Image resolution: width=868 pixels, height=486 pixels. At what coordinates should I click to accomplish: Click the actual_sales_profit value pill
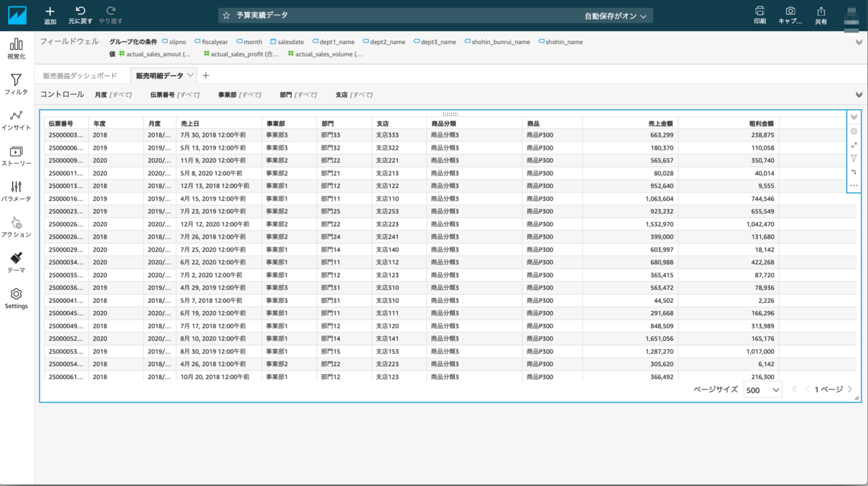click(241, 54)
